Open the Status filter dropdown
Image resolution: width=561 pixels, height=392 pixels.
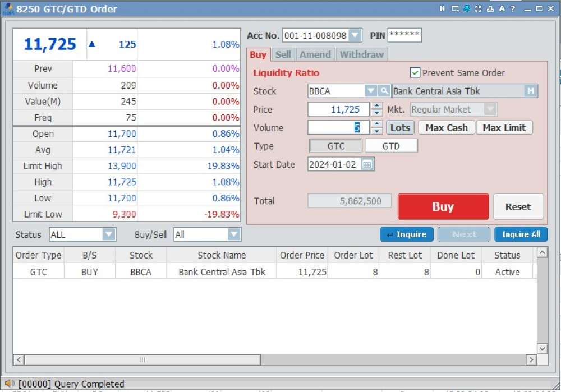109,234
